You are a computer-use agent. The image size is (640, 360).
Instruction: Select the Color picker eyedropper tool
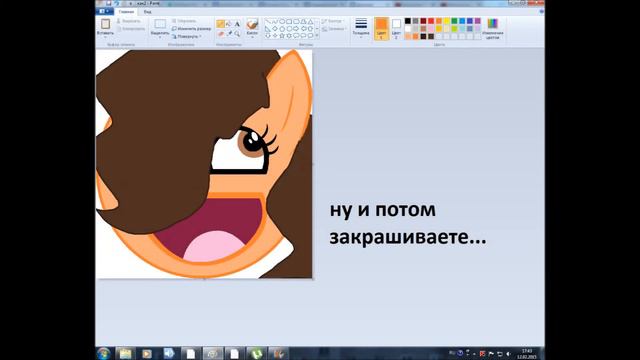[x=229, y=34]
